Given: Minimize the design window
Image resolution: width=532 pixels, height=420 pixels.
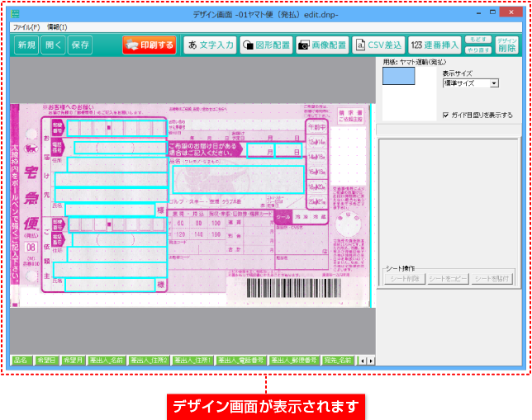Looking at the screenshot, I should tap(478, 13).
